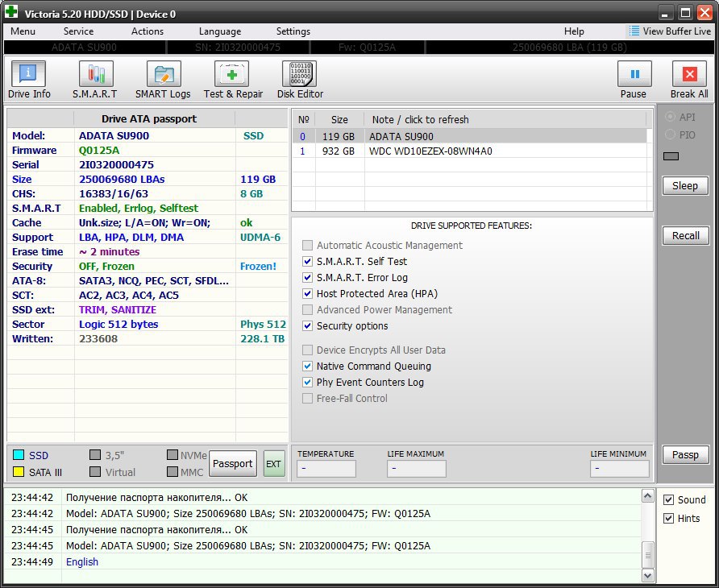The width and height of the screenshot is (719, 588).
Task: Click firmware value Q0125A in passport
Action: [x=99, y=151]
